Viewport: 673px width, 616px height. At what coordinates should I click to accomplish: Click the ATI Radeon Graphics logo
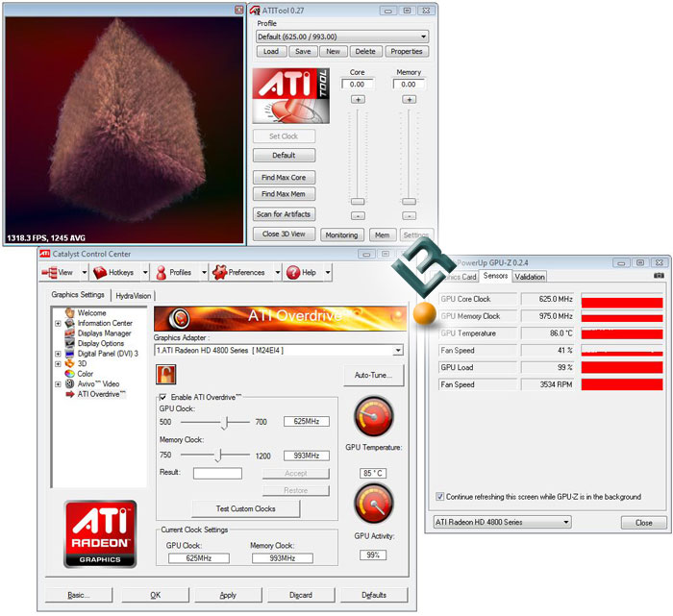[x=100, y=533]
